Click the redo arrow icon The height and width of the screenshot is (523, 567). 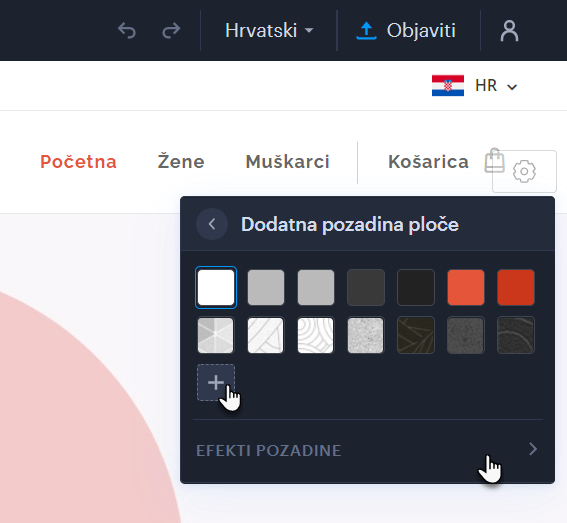[171, 30]
